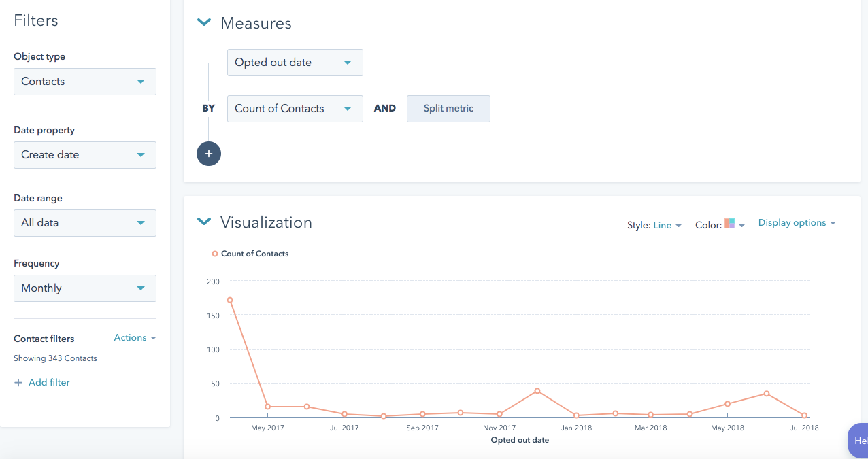Open the Count of Contacts measure dropdown
The image size is (868, 459).
coord(295,108)
